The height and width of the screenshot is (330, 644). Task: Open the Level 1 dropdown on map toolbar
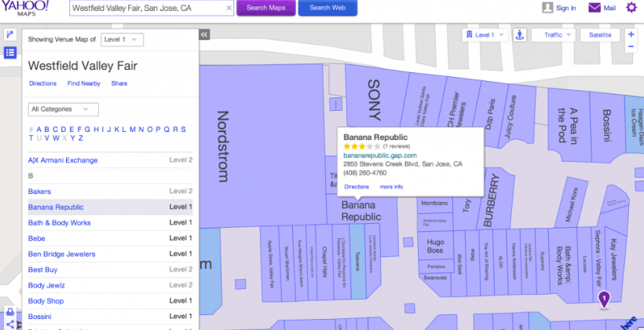click(x=485, y=35)
